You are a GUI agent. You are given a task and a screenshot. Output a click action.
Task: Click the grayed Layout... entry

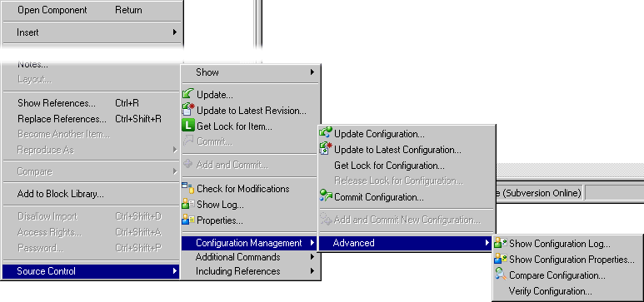[x=92, y=79]
